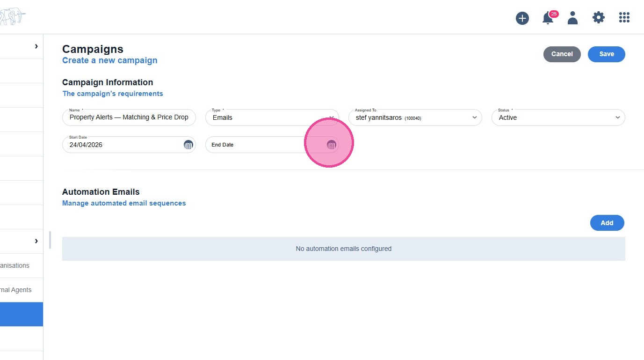Click the campaign Name input field
The width and height of the screenshot is (644, 360).
[x=129, y=118]
